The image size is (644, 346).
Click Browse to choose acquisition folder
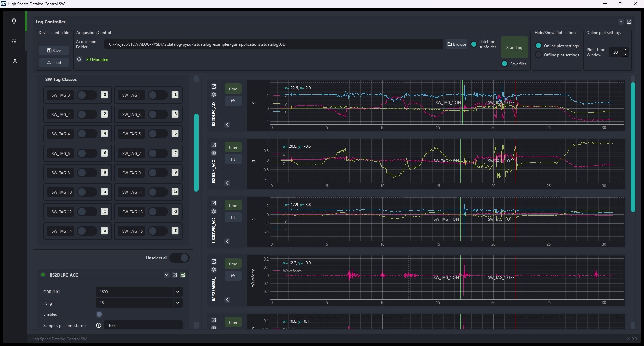coord(457,44)
